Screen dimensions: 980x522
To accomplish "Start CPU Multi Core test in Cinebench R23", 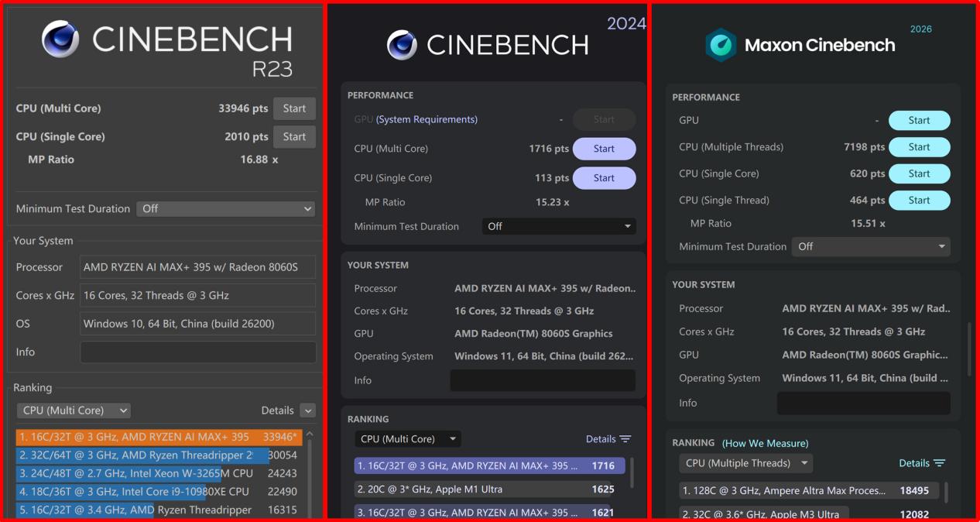I will 294,108.
